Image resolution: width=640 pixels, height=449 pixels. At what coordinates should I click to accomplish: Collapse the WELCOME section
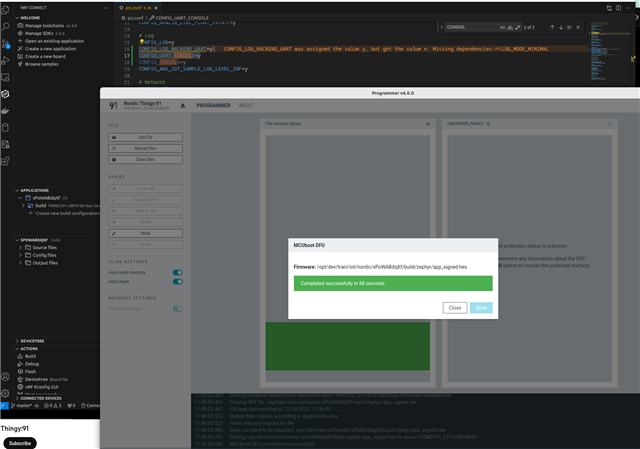click(17, 18)
